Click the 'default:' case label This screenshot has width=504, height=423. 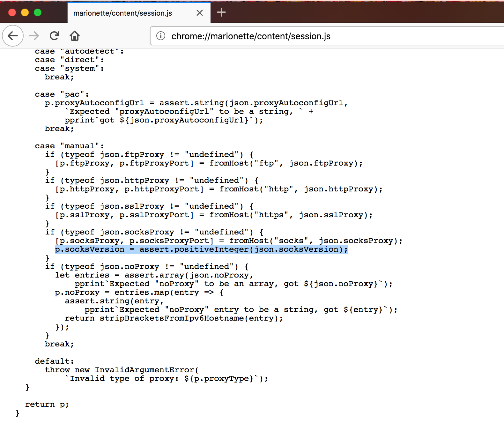[54, 361]
